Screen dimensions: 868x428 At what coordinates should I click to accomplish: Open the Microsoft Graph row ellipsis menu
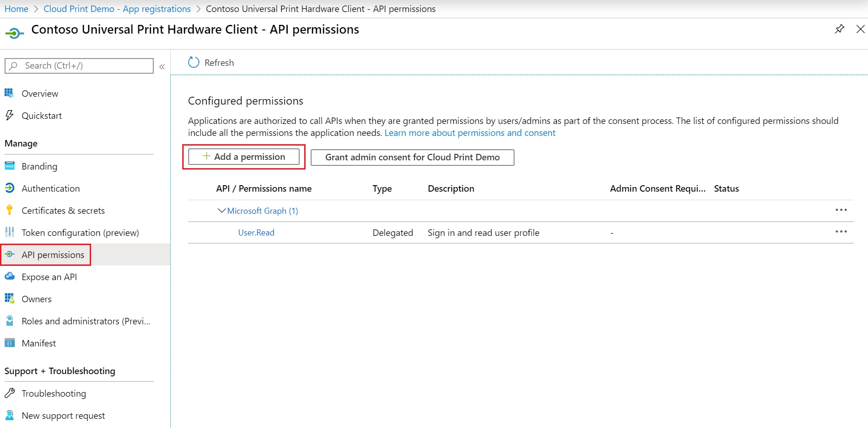point(841,210)
